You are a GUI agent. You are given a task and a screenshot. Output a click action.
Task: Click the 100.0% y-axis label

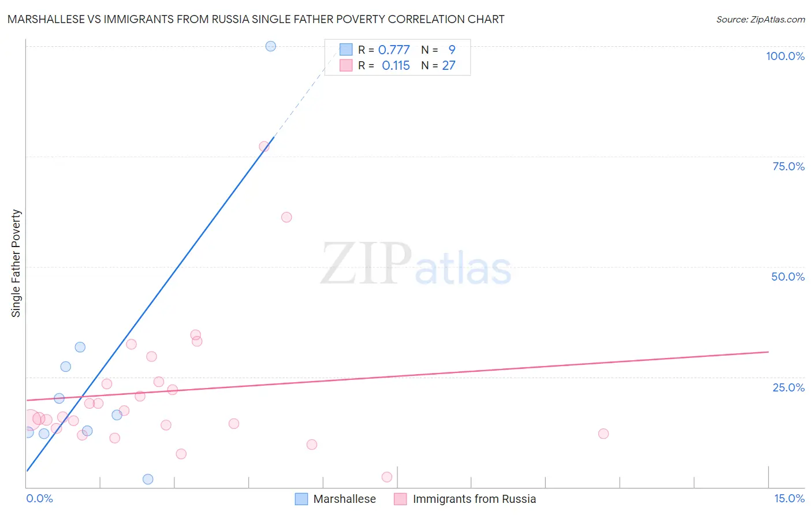click(x=785, y=56)
